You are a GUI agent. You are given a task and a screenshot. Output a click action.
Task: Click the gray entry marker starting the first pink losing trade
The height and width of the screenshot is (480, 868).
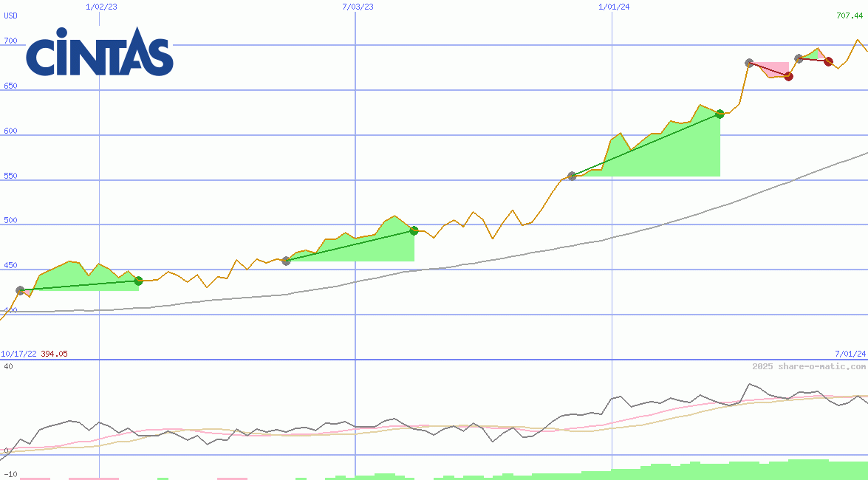click(749, 63)
